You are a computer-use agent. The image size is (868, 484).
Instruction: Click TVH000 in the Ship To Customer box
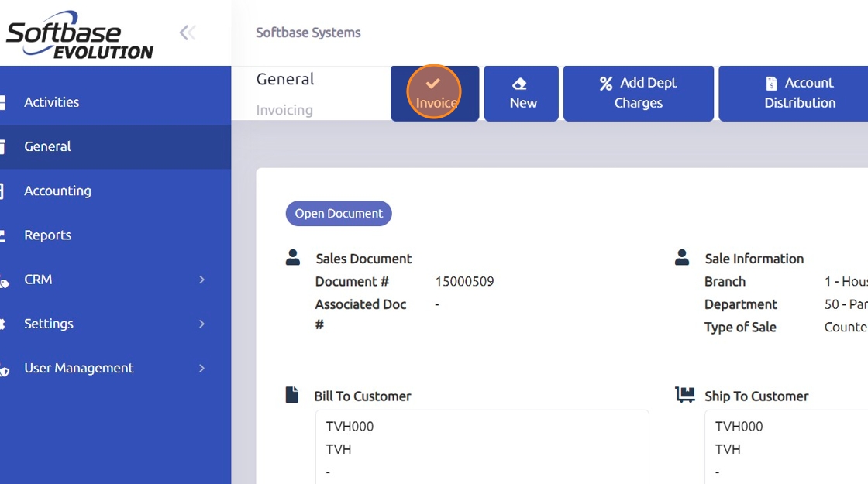(x=739, y=427)
